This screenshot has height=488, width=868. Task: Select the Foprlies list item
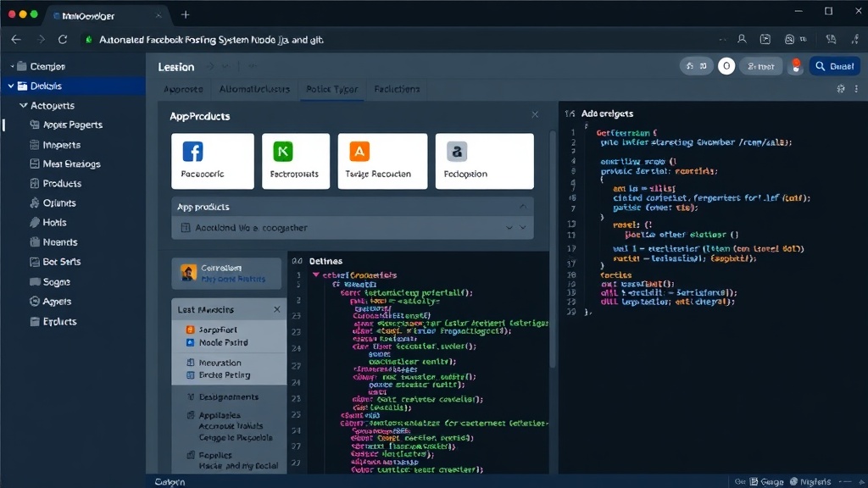[215, 455]
